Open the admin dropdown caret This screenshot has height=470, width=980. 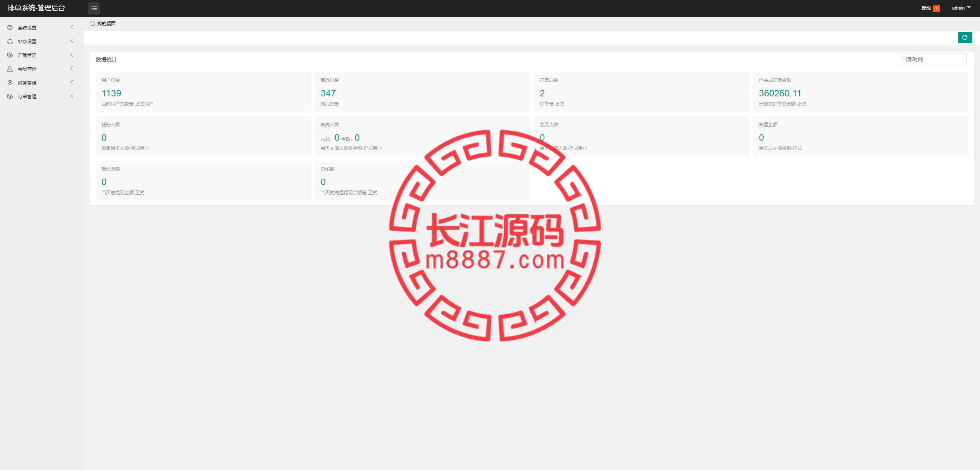[x=969, y=7]
